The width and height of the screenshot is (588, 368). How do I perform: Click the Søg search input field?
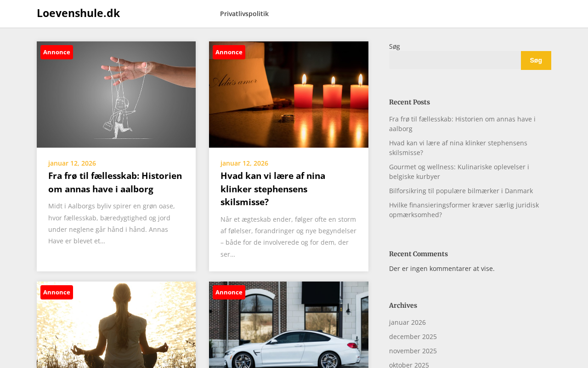[x=455, y=60]
